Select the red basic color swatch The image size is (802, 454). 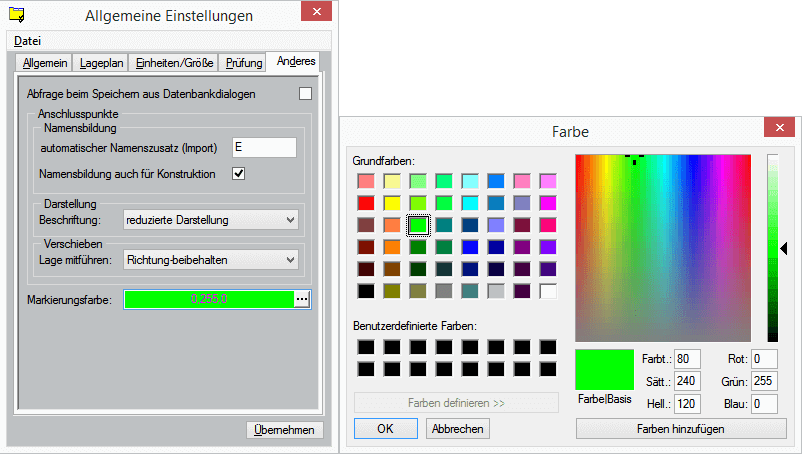tap(366, 203)
